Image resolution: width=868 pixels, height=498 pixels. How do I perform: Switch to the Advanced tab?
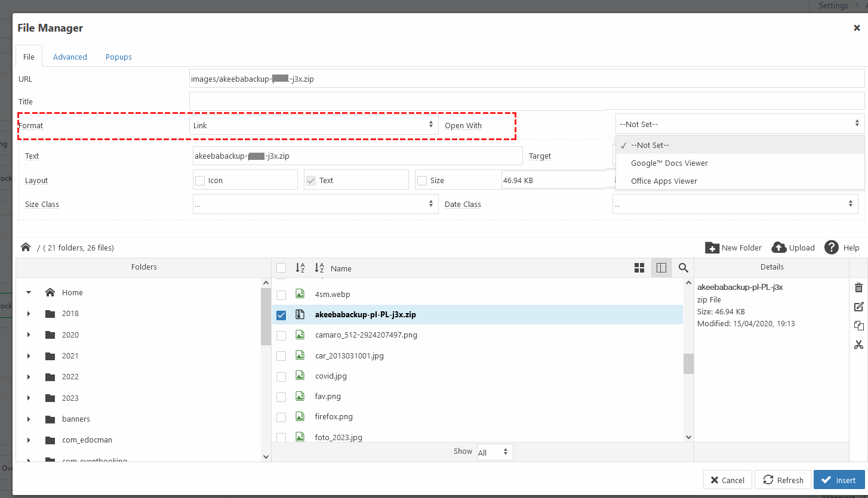click(70, 57)
